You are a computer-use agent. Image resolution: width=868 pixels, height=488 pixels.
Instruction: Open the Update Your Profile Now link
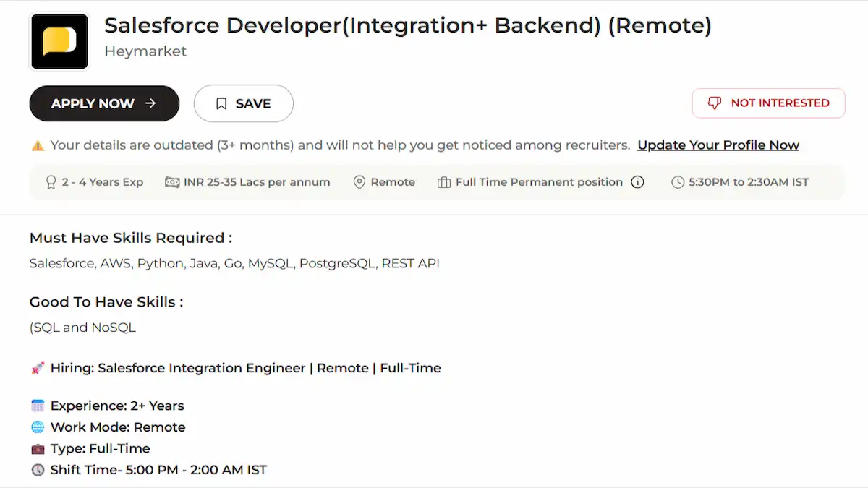click(x=718, y=145)
